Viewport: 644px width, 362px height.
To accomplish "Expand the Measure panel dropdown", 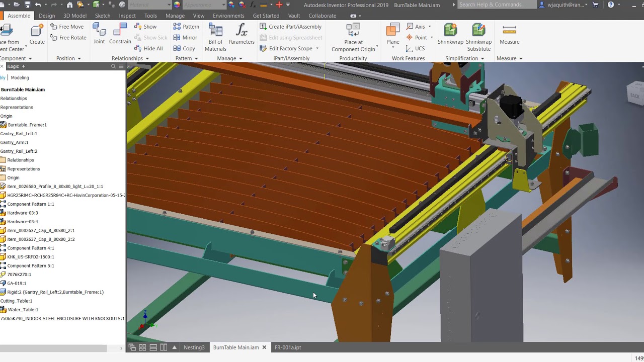I will (x=521, y=58).
